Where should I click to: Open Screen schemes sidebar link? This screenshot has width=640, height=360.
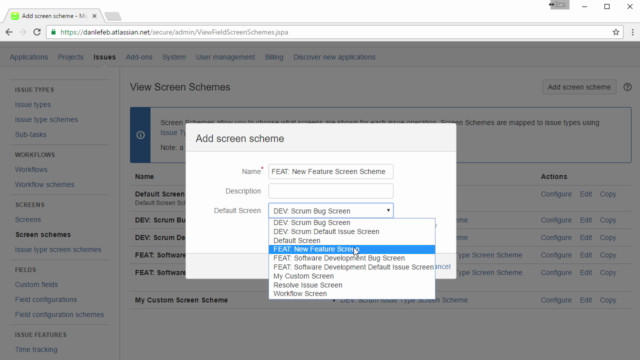[x=43, y=235]
